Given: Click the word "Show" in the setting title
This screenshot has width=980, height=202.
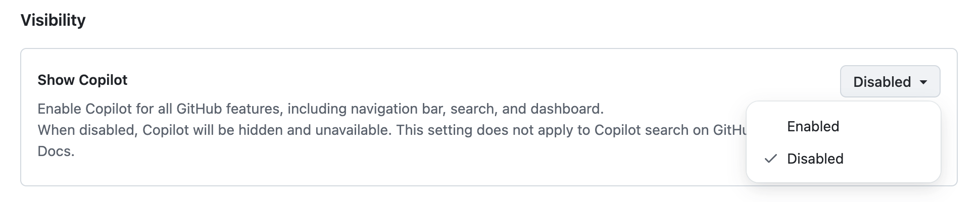Looking at the screenshot, I should [x=56, y=80].
